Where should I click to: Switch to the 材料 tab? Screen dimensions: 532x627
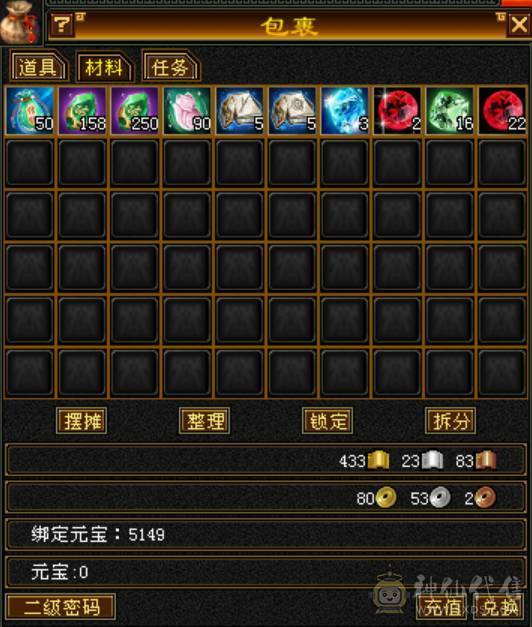(x=103, y=67)
